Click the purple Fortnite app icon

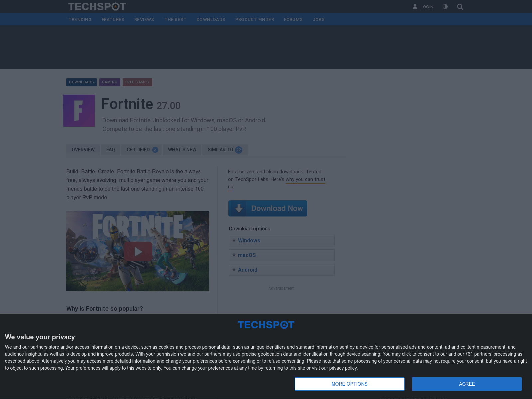79,111
